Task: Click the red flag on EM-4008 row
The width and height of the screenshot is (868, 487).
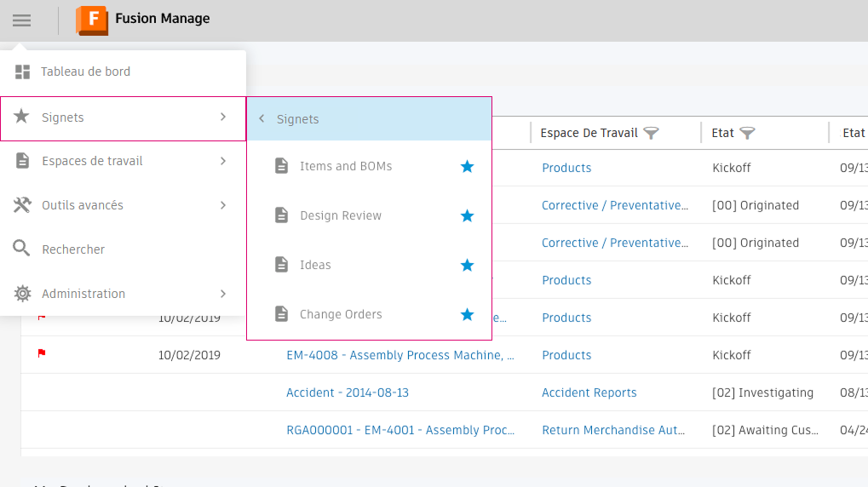Action: tap(42, 353)
